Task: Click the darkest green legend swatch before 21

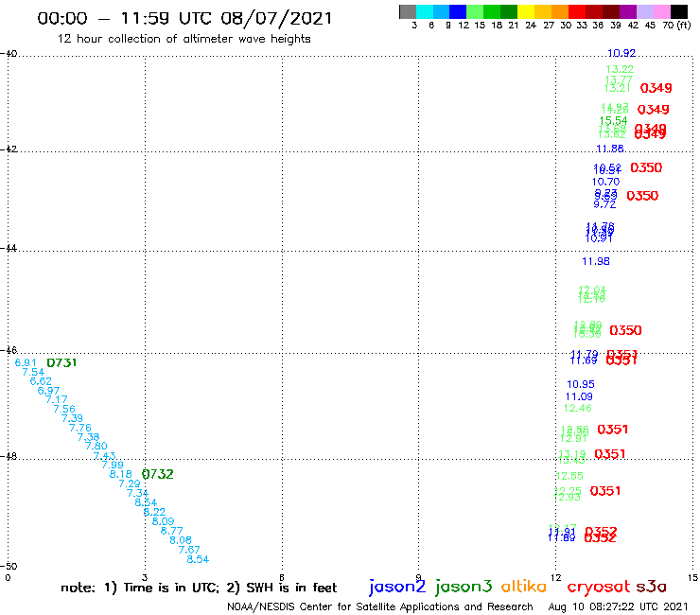Action: coord(509,11)
